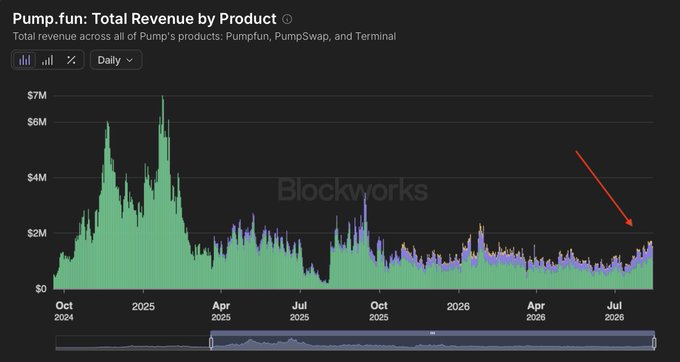Click the $7M y-axis label

click(36, 95)
